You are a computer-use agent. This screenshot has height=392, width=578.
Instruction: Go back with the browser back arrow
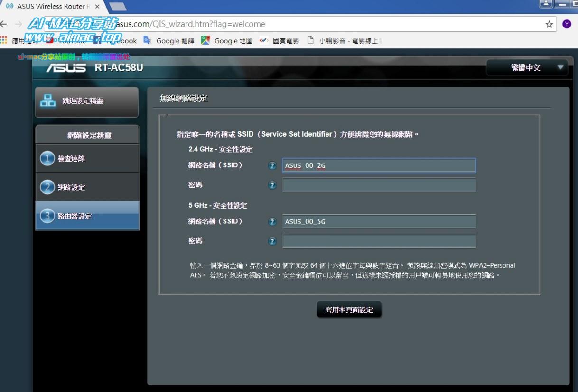click(x=4, y=24)
